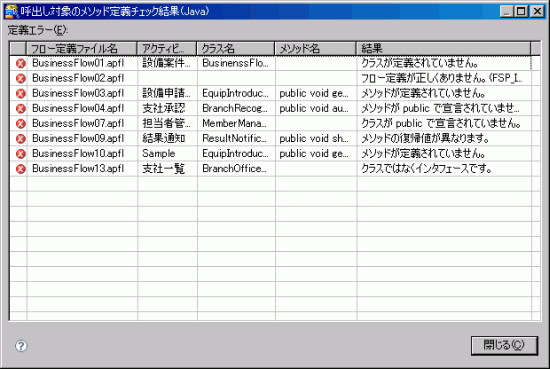Sort by the アクティビ... column header
Viewport: 550px width, 369px height.
click(x=167, y=48)
